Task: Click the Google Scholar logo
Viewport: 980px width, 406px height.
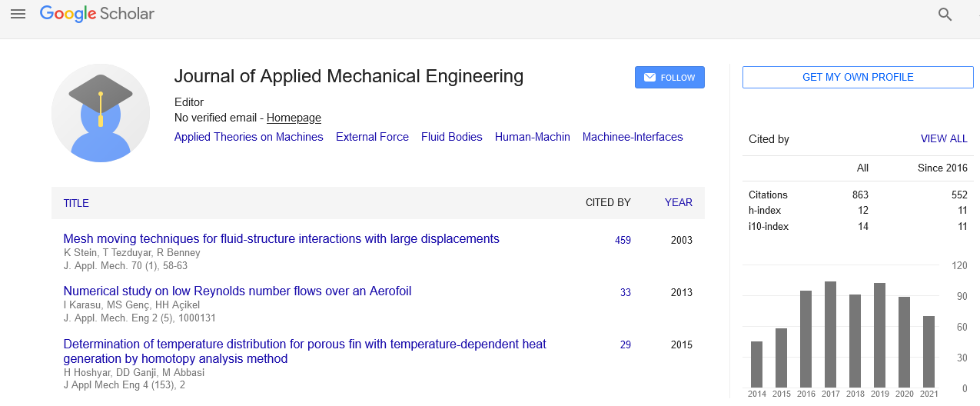Action: tap(97, 14)
